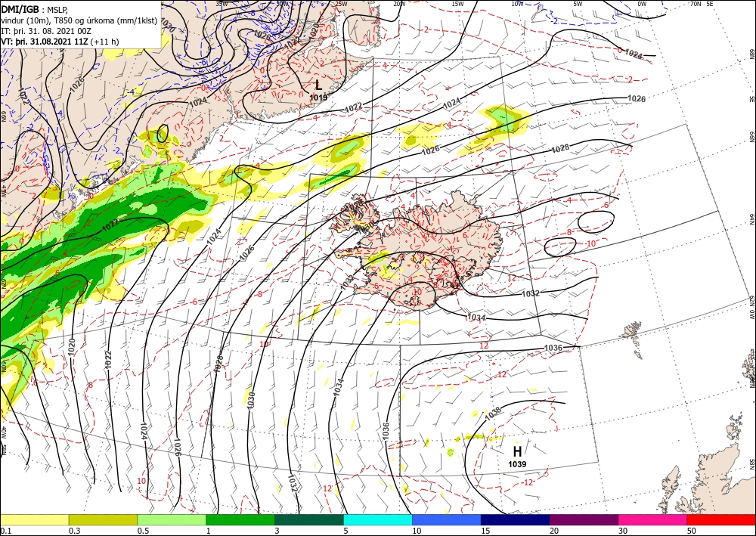The width and height of the screenshot is (756, 536).
Task: Click the '10W' longitude label
Action: pos(517,4)
